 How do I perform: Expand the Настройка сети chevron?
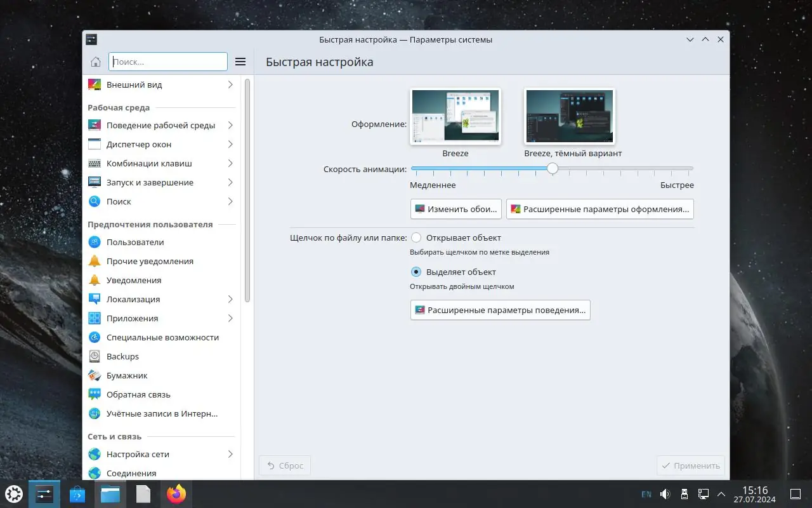coord(230,454)
